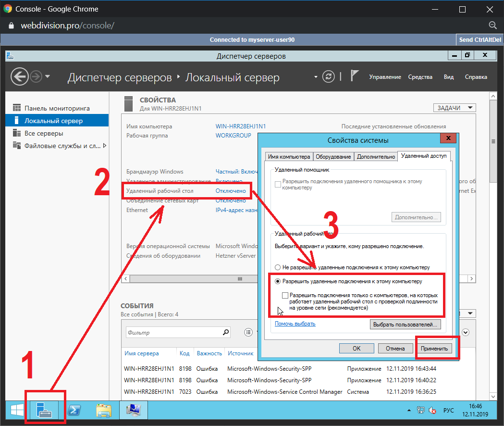
Task: Open the ЗАДАЧИ dropdown
Action: 454,108
